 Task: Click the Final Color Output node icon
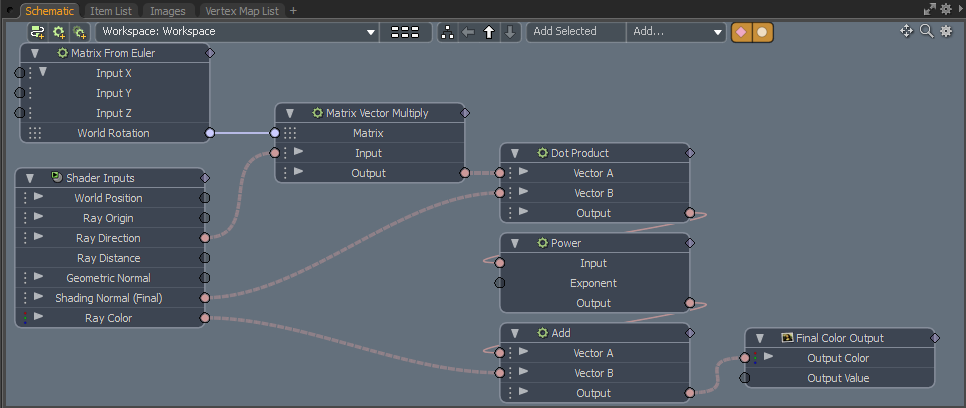(x=787, y=338)
